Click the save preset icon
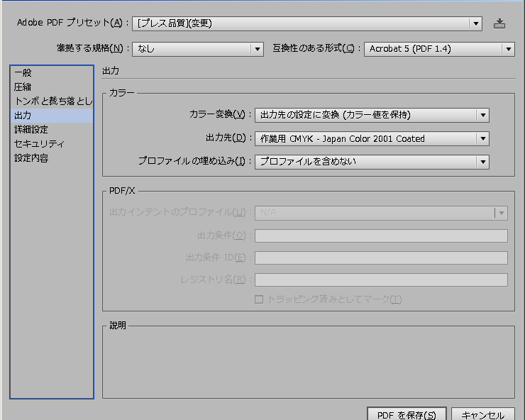 click(x=499, y=23)
